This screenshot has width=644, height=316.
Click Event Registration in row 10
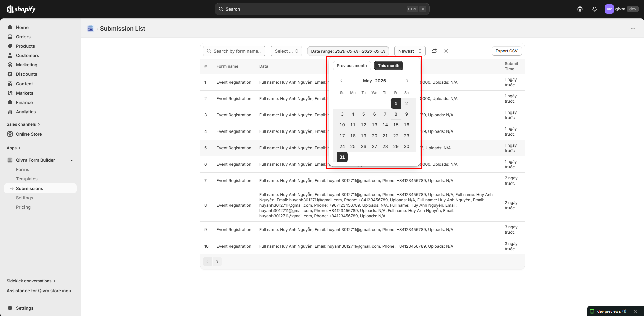(x=234, y=246)
